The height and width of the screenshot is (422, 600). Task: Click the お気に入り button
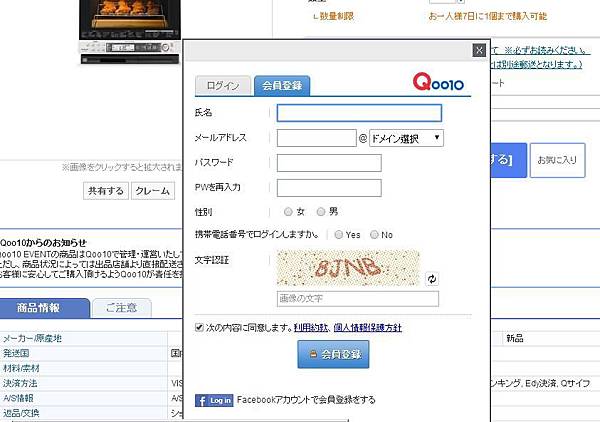pyautogui.click(x=557, y=160)
